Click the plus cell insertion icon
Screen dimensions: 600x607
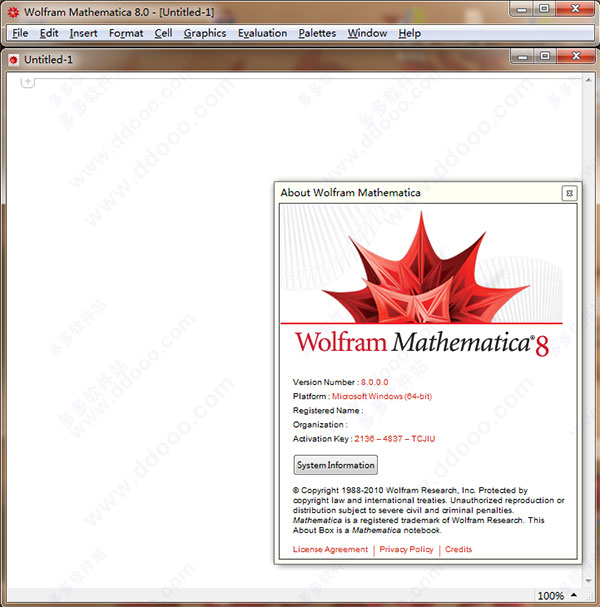click(x=27, y=81)
